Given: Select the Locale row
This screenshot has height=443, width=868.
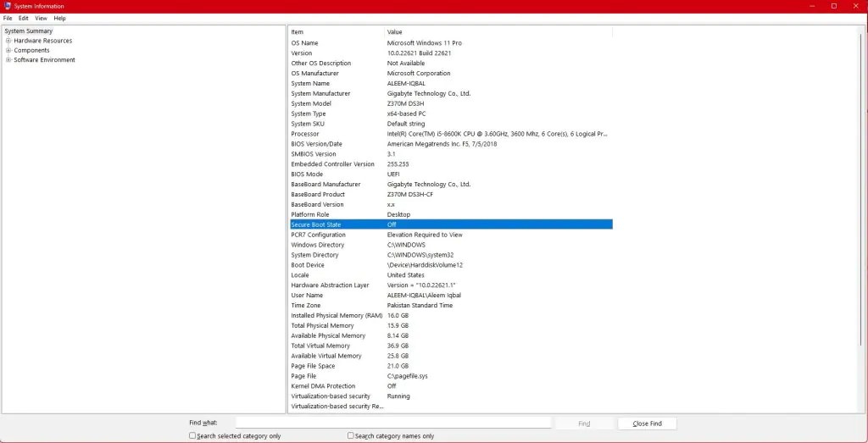Looking at the screenshot, I should click(x=451, y=275).
